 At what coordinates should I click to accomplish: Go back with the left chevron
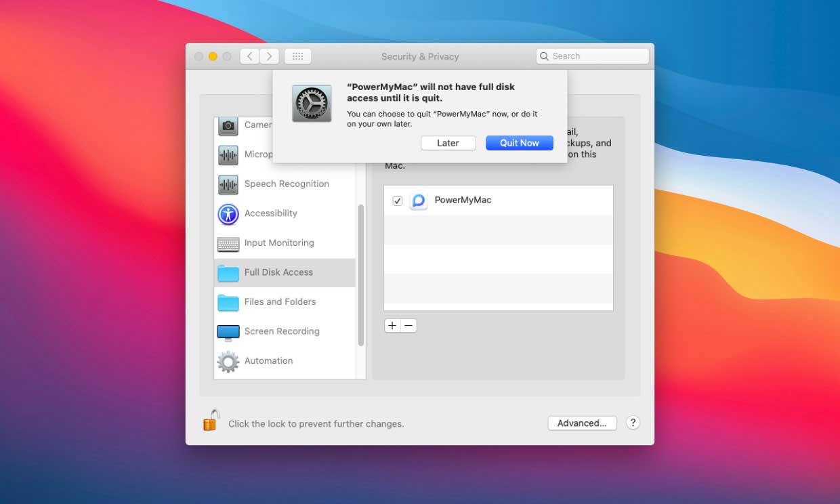[250, 56]
